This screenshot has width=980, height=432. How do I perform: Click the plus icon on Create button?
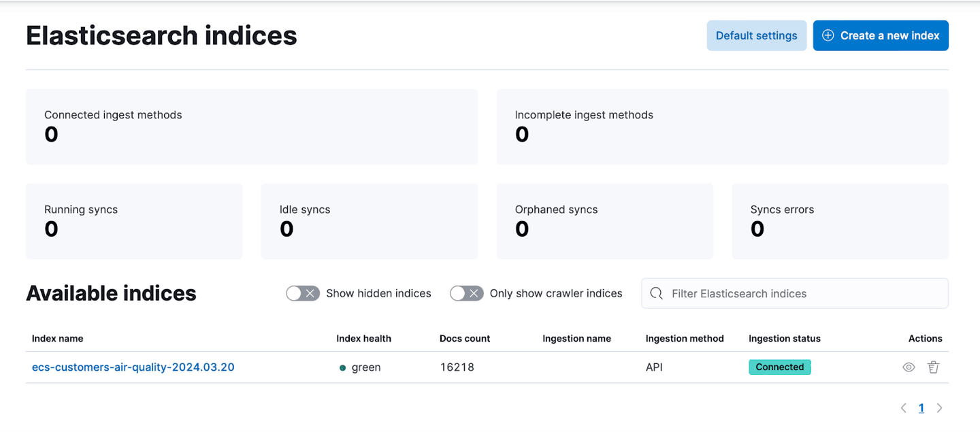coord(828,35)
